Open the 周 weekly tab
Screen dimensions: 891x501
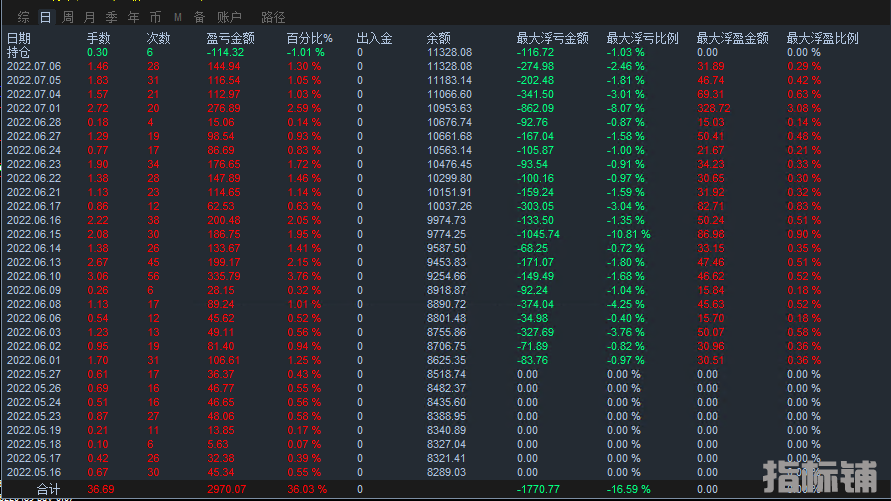coord(68,17)
